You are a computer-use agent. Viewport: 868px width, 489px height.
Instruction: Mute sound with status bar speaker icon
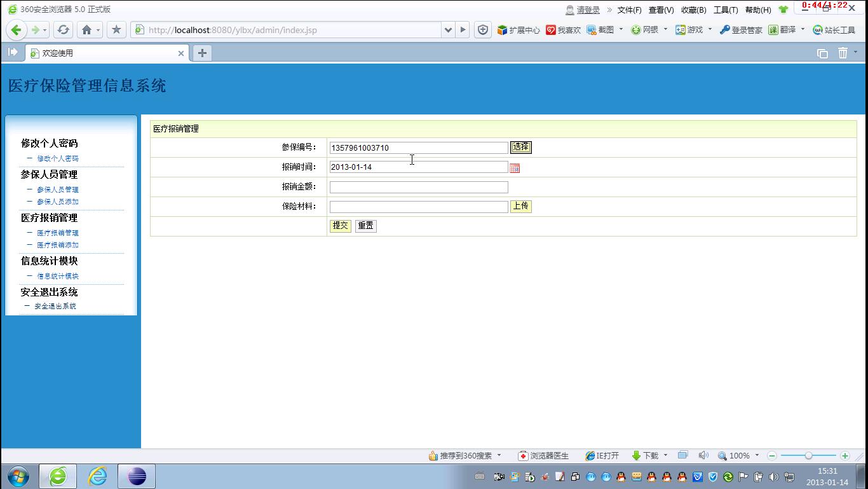click(x=703, y=455)
